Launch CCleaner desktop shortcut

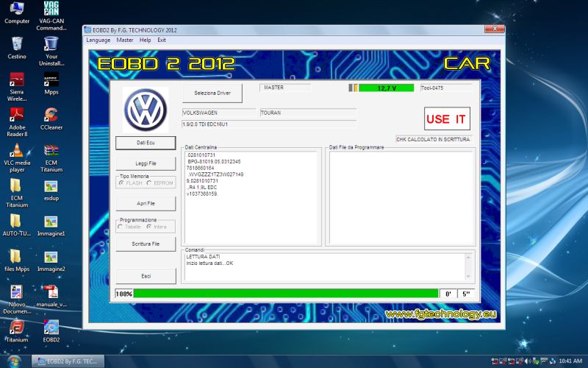51,118
